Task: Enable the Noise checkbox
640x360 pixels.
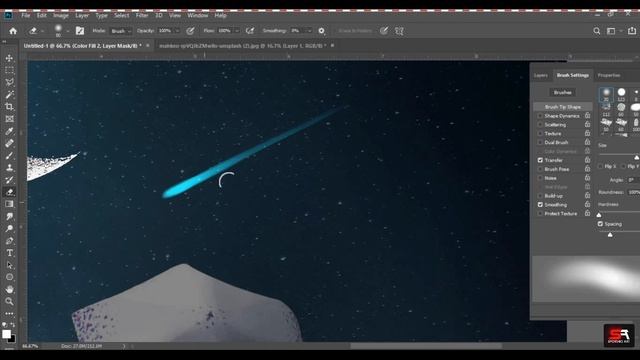Action: (540, 178)
